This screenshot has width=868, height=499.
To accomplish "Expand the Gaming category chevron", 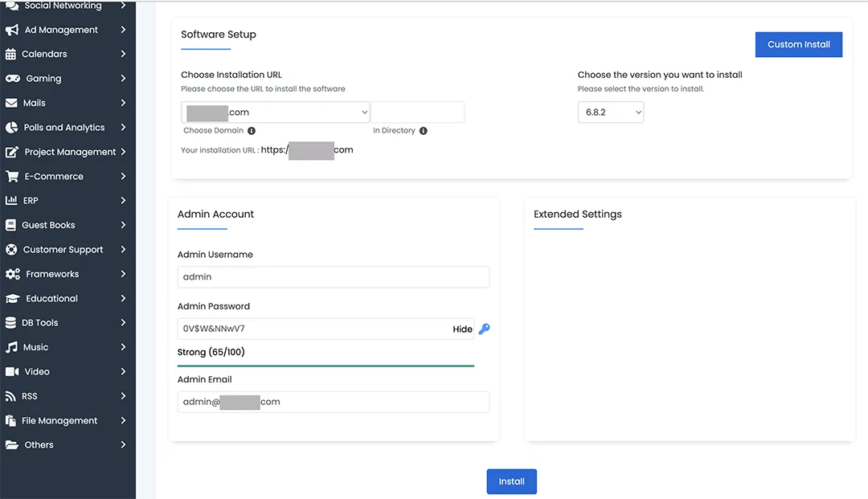I will pos(123,79).
